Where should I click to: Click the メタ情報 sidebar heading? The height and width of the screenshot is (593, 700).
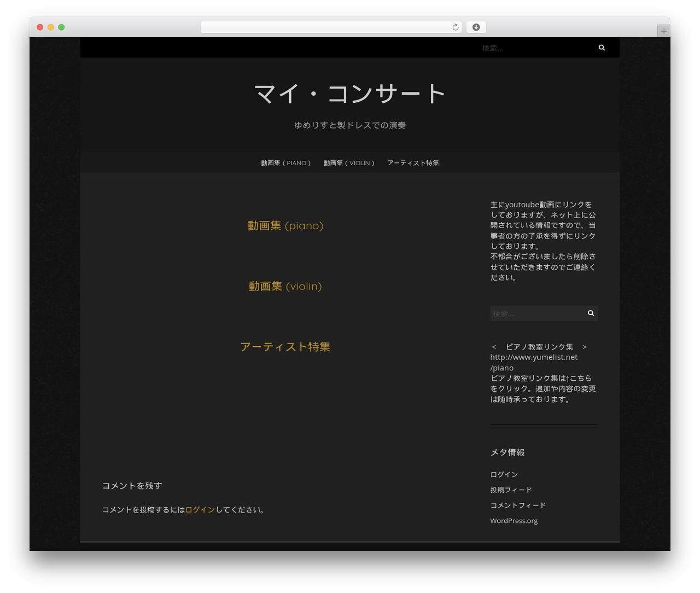click(x=507, y=452)
